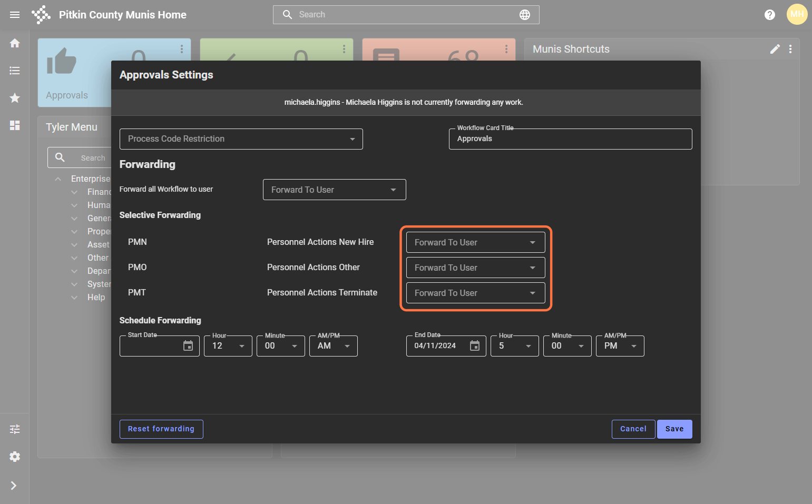Open the start Minute dropdown
The height and width of the screenshot is (504, 812).
pos(281,346)
